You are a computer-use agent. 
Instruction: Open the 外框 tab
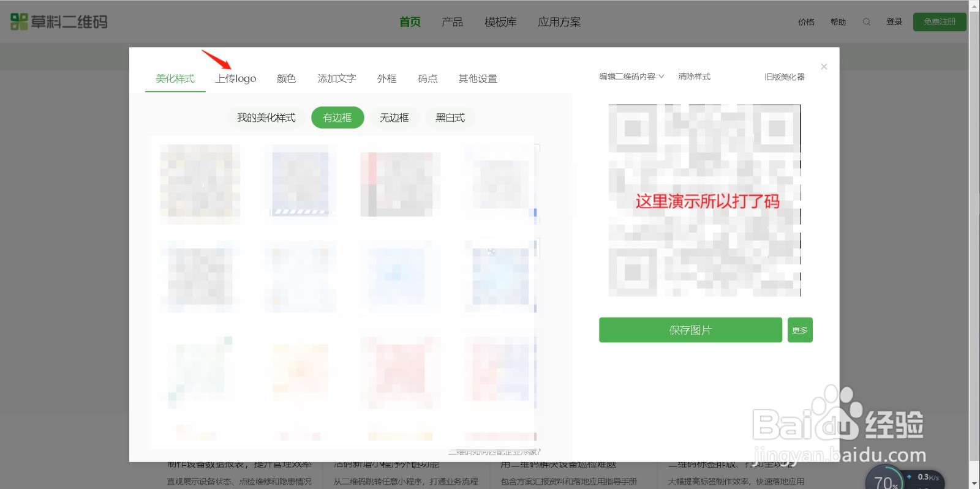(387, 78)
